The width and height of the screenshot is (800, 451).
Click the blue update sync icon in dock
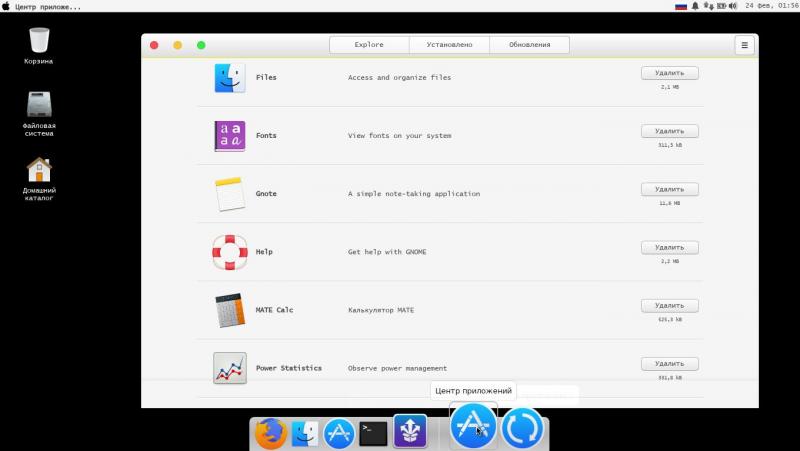522,427
